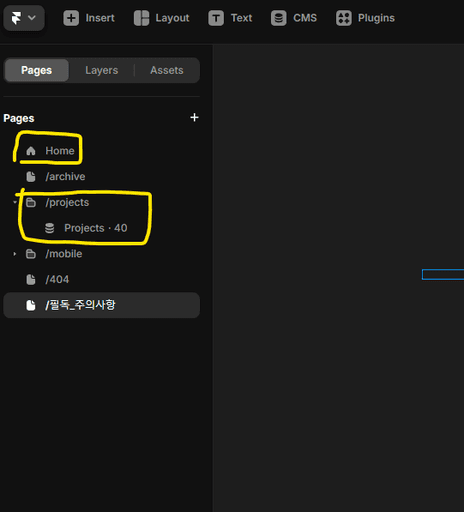Click the Projects CMS database icon
The image size is (464, 512).
pyautogui.click(x=49, y=228)
